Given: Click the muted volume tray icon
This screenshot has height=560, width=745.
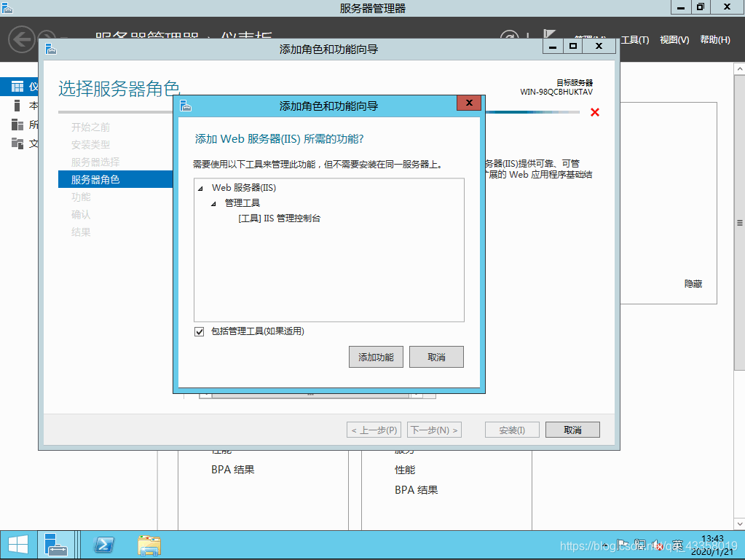Looking at the screenshot, I should (658, 545).
